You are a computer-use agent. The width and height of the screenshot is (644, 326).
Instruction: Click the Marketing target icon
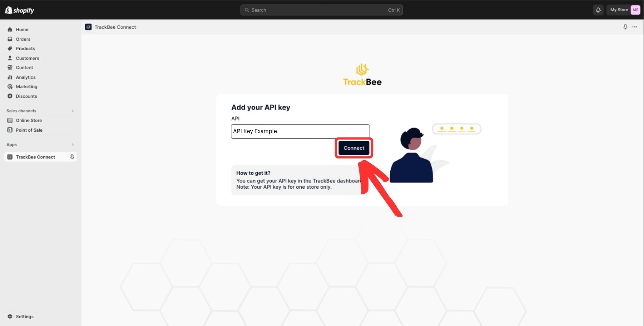click(x=10, y=87)
